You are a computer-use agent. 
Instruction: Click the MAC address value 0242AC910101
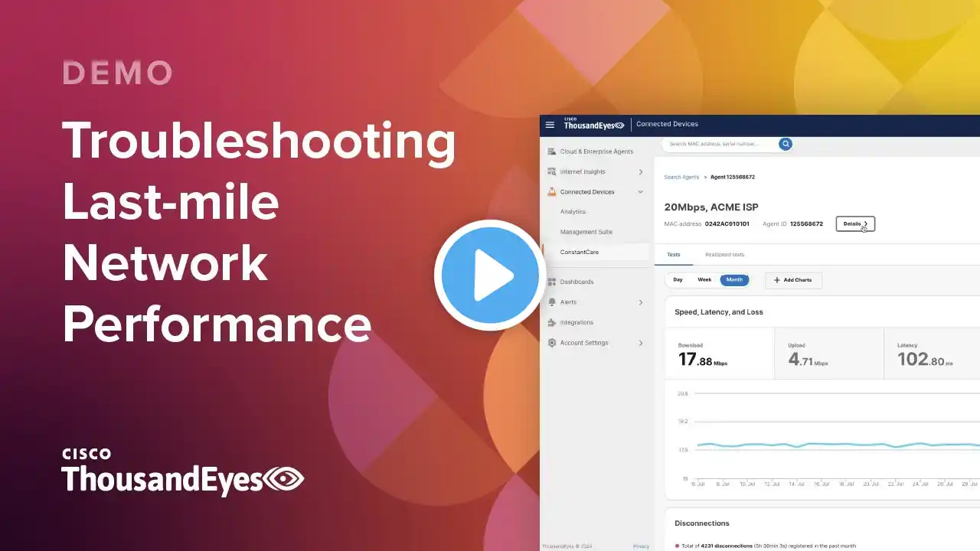(x=727, y=224)
